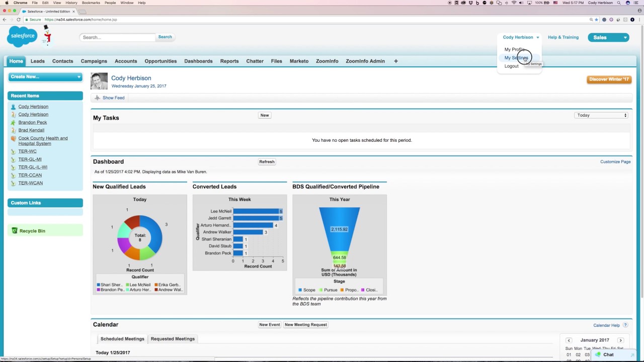Select the Scheduled Meetings tab

[x=122, y=339]
